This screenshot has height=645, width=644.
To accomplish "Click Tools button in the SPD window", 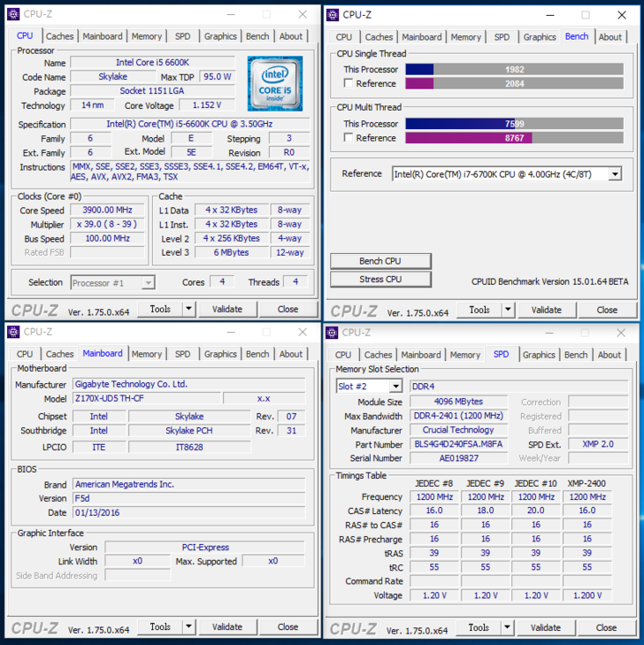I will click(x=479, y=627).
